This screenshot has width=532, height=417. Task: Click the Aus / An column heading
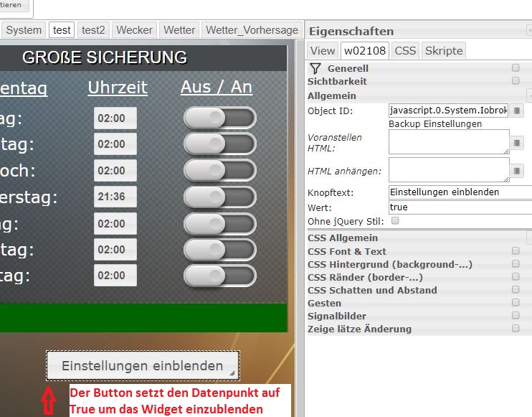click(x=217, y=87)
